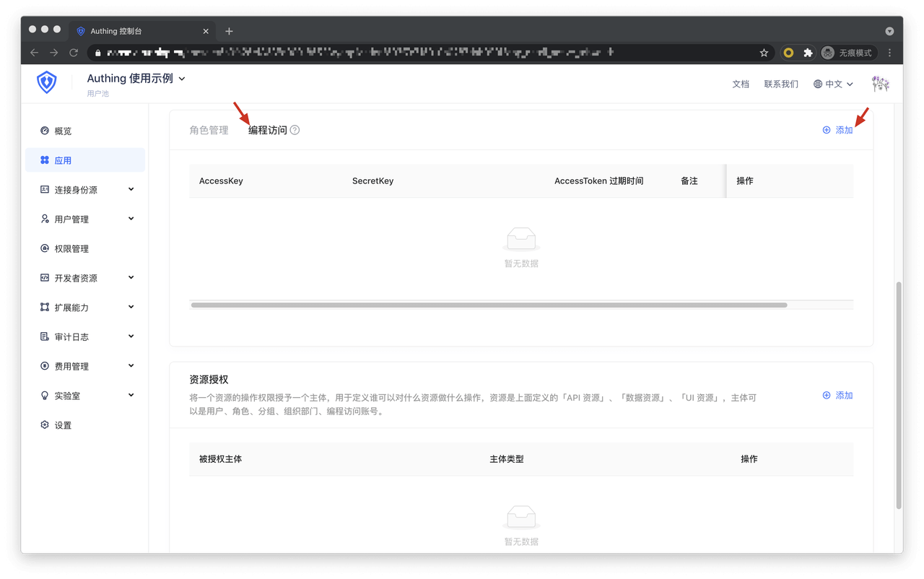Open 权限管理 in the sidebar
The width and height of the screenshot is (924, 579).
[x=71, y=249]
